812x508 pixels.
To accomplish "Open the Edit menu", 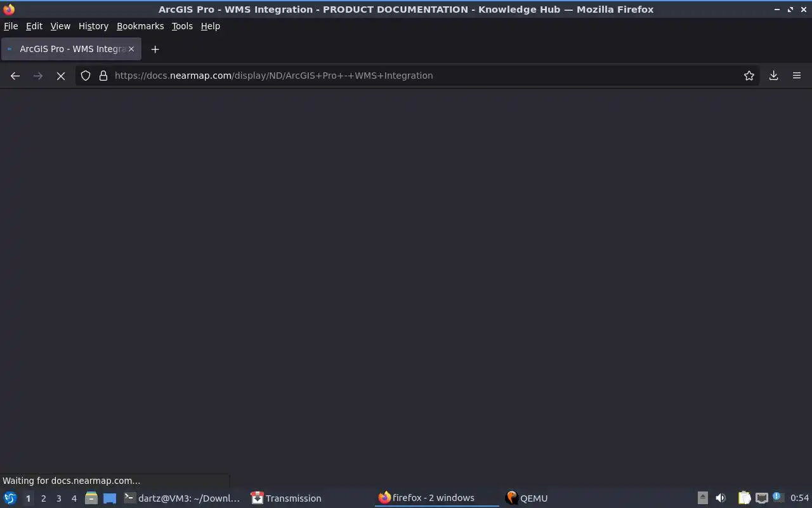I will (34, 26).
